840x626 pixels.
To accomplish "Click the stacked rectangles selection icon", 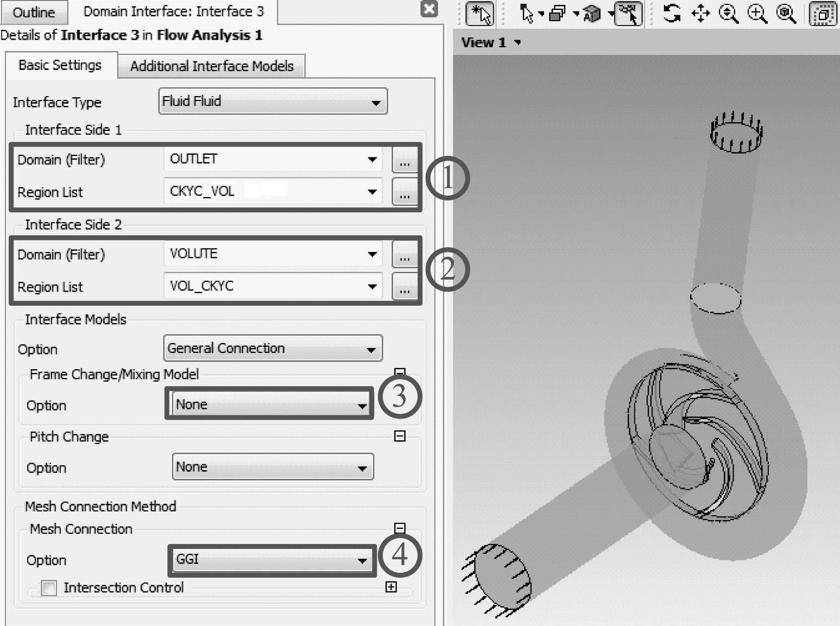I will tap(557, 14).
